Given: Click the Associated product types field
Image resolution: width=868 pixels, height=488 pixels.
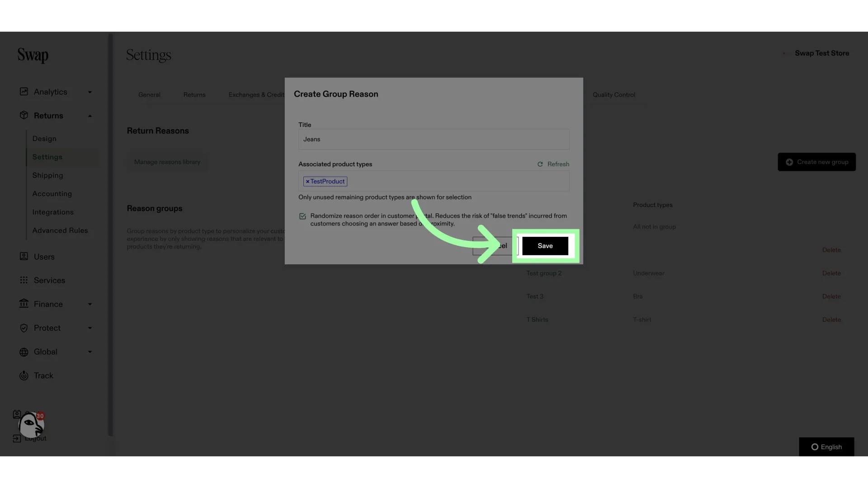Looking at the screenshot, I should click(434, 181).
